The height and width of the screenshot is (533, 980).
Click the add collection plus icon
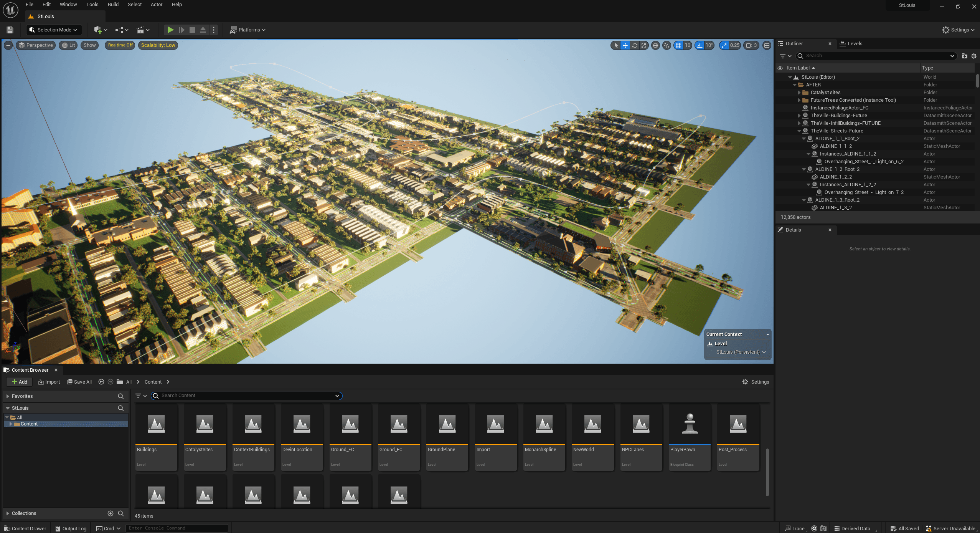click(x=111, y=513)
